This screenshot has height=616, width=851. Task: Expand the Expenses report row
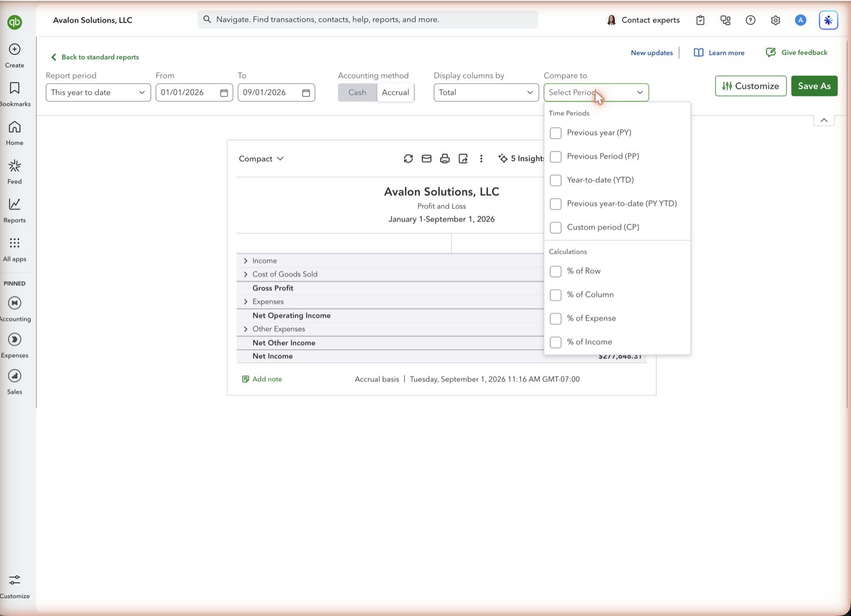[x=246, y=302]
